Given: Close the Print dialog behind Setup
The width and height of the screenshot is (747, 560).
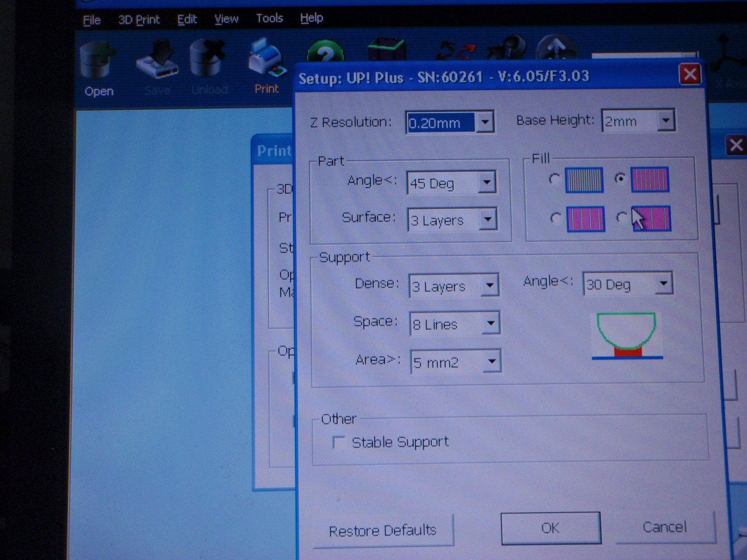Looking at the screenshot, I should coord(736,146).
